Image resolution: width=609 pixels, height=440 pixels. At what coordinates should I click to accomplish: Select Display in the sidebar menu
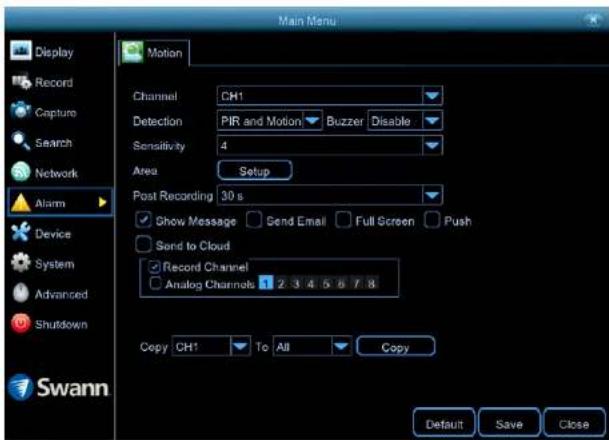pyautogui.click(x=54, y=52)
